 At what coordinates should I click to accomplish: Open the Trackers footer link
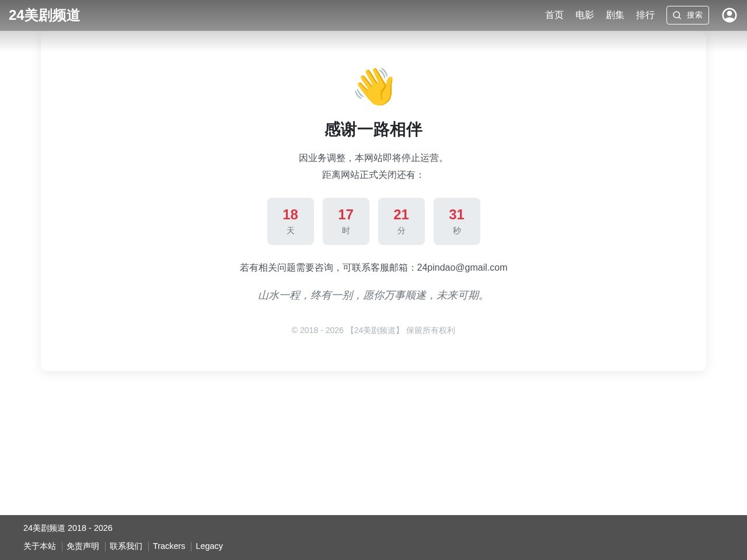[x=169, y=546]
